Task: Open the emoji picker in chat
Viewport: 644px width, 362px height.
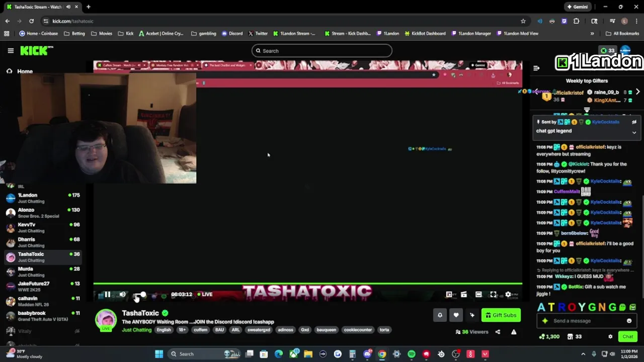Action: [629, 321]
